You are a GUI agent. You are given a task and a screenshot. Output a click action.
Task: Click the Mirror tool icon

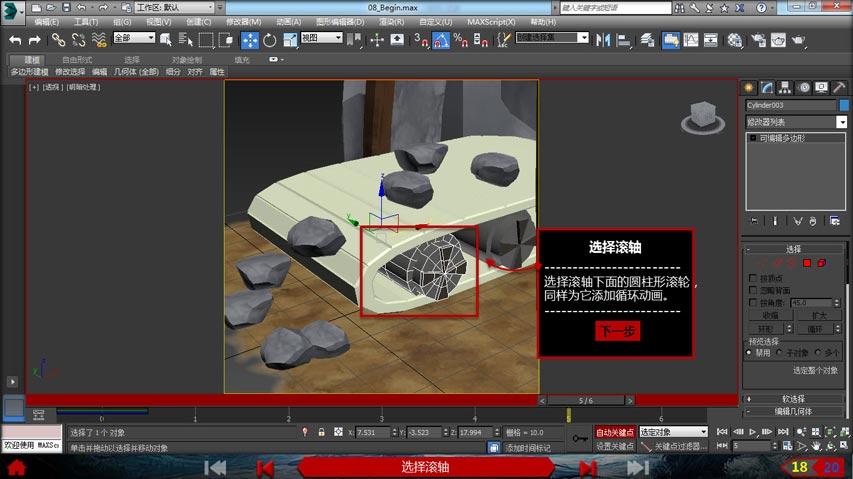pyautogui.click(x=603, y=40)
